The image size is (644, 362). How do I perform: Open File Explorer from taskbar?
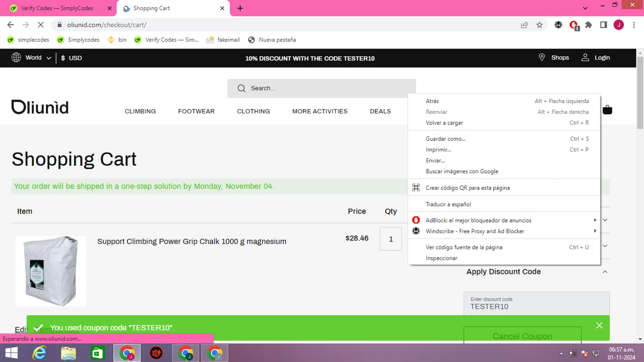click(x=69, y=353)
